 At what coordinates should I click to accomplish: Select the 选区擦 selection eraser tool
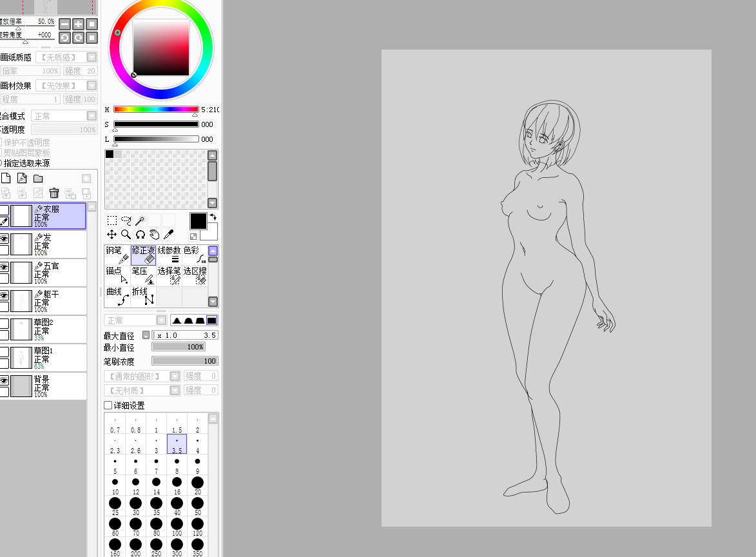click(x=195, y=276)
